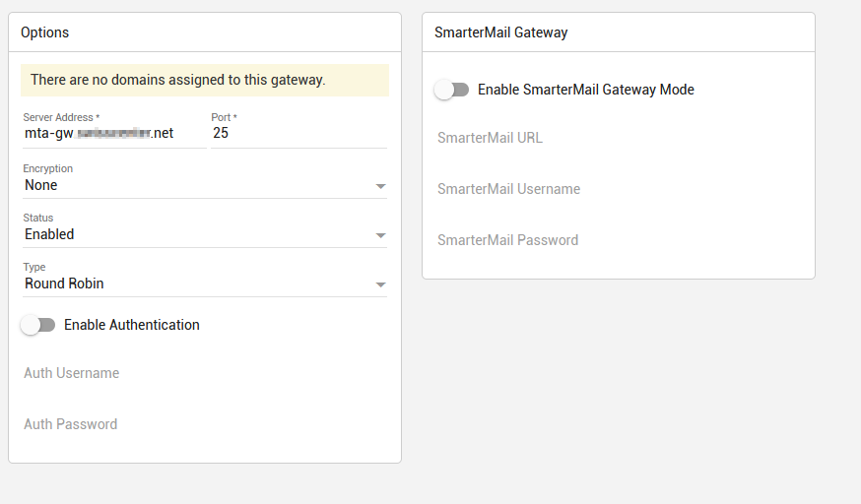
Task: Click the Type dropdown arrow icon
Action: [380, 284]
